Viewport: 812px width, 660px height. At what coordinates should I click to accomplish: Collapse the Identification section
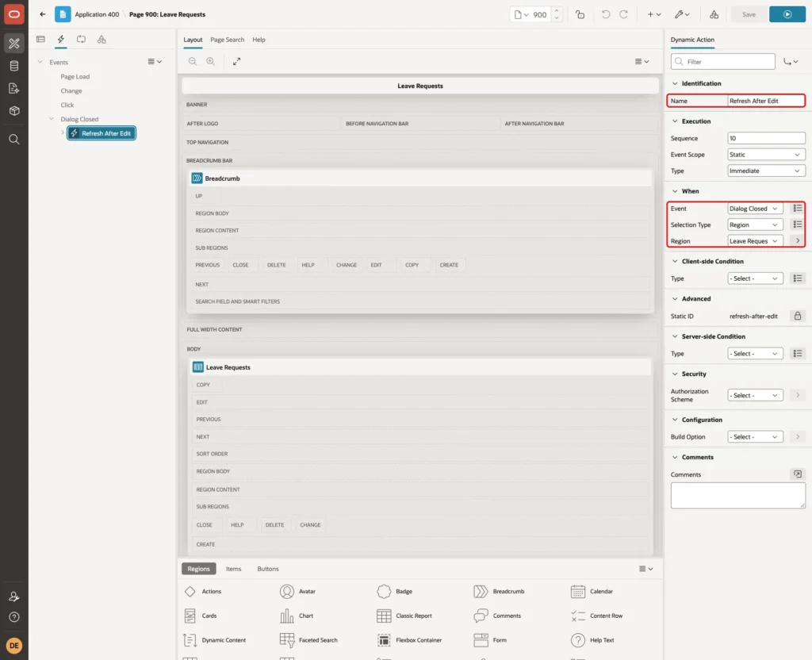(675, 83)
